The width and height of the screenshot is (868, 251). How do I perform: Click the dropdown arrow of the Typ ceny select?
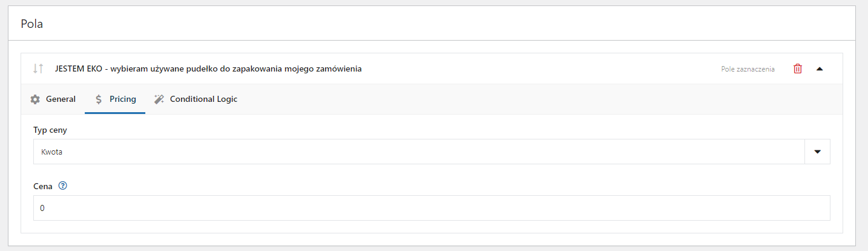click(817, 152)
